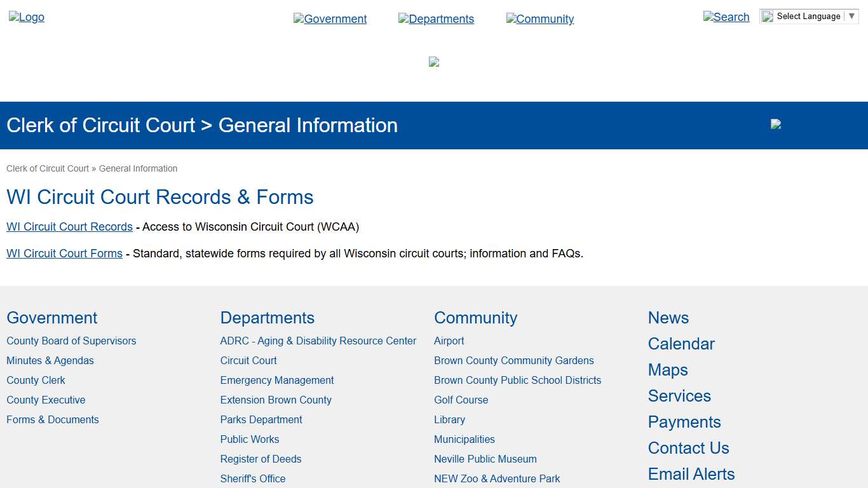Click the image icon in the blue banner
Image resolution: width=868 pixels, height=488 pixels.
tap(775, 124)
